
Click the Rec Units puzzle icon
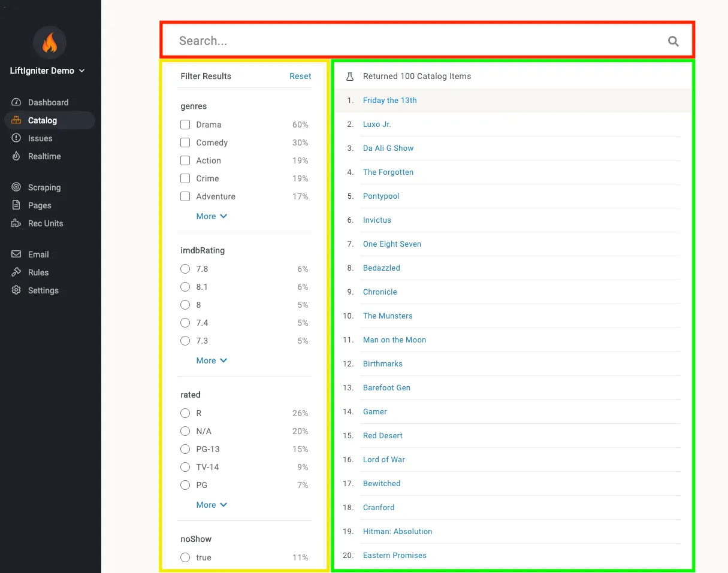coord(16,223)
